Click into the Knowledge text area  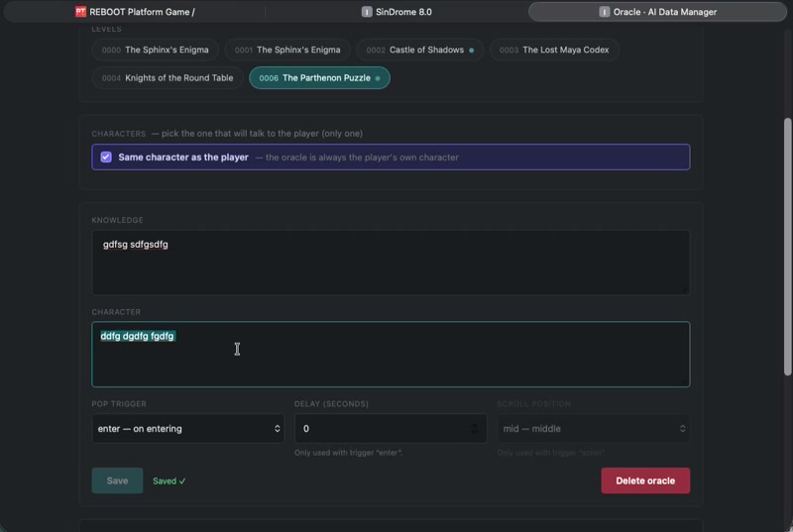(x=391, y=263)
